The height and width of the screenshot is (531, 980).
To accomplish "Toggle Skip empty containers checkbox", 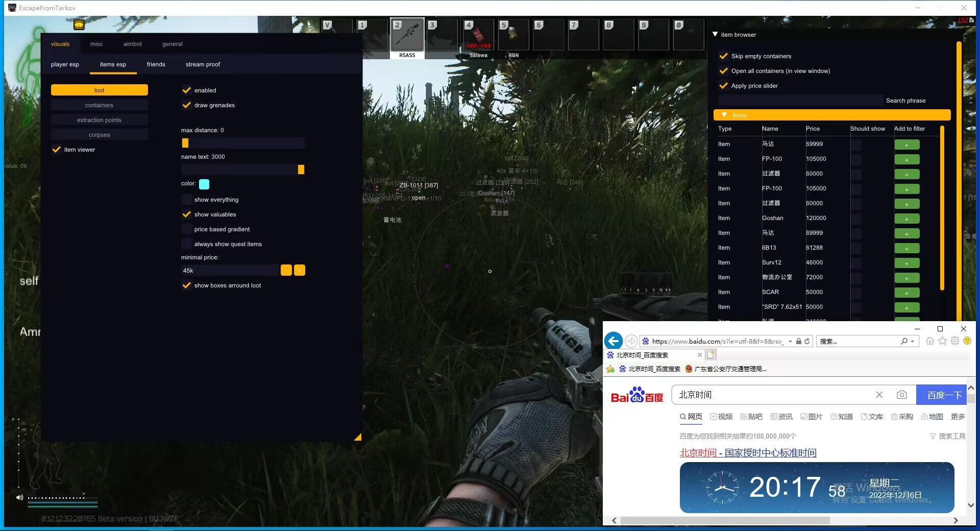I will tap(723, 56).
